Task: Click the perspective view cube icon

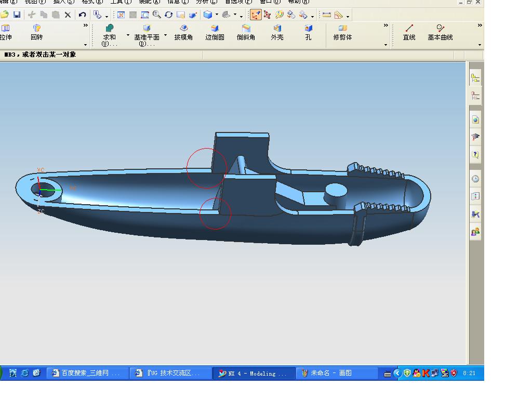Action: pyautogui.click(x=193, y=15)
